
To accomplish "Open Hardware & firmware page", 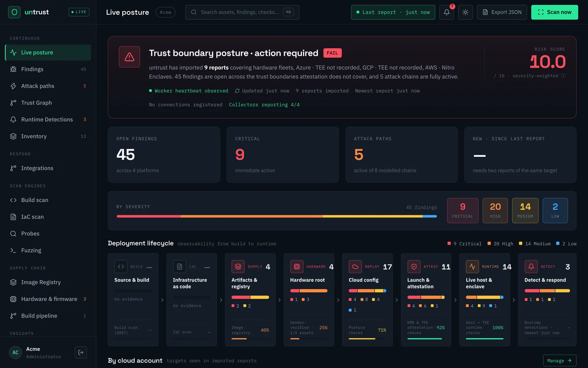I will pos(48,299).
